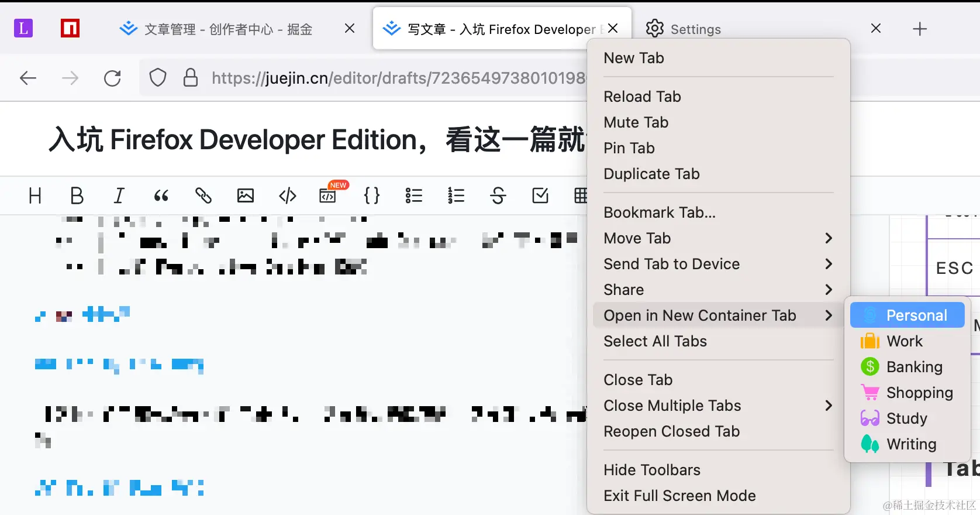Expand the Move Tab submenu
Image resolution: width=980 pixels, height=515 pixels.
[718, 238]
